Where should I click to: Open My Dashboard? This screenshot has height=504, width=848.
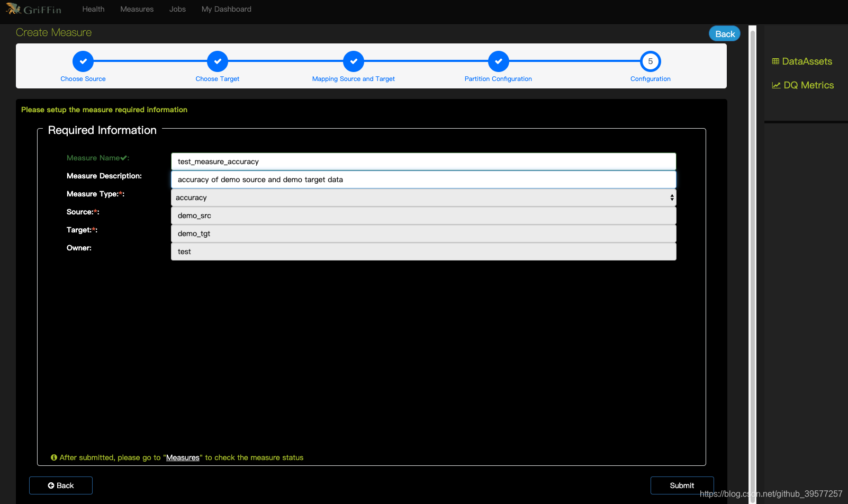(227, 9)
